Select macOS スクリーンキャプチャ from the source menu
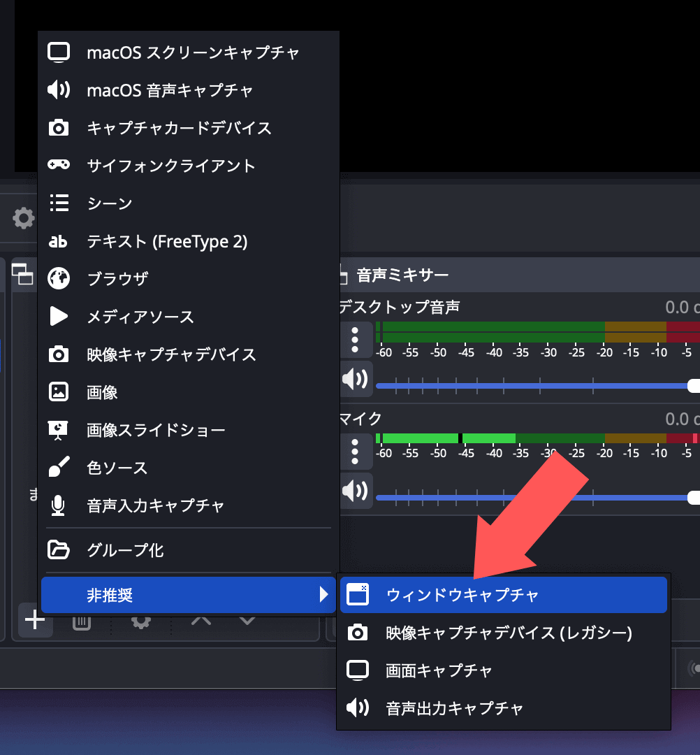The image size is (700, 755). 189,52
